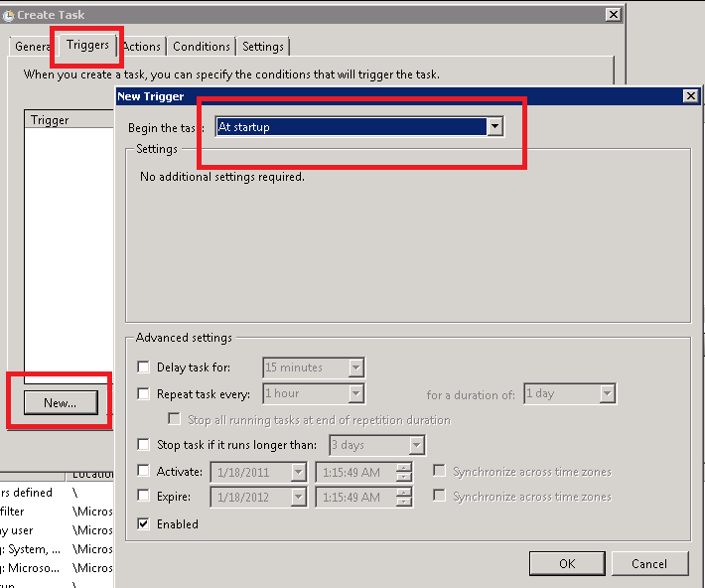The image size is (705, 588).
Task: Toggle the Activate checkbox
Action: click(x=144, y=472)
